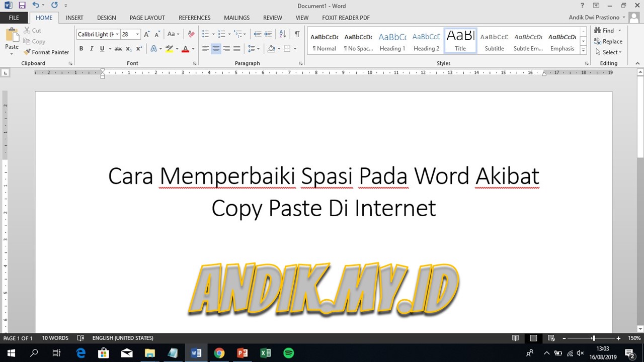The image size is (644, 362).
Task: Toggle Show/Hide paragraph marks
Action: pyautogui.click(x=297, y=34)
